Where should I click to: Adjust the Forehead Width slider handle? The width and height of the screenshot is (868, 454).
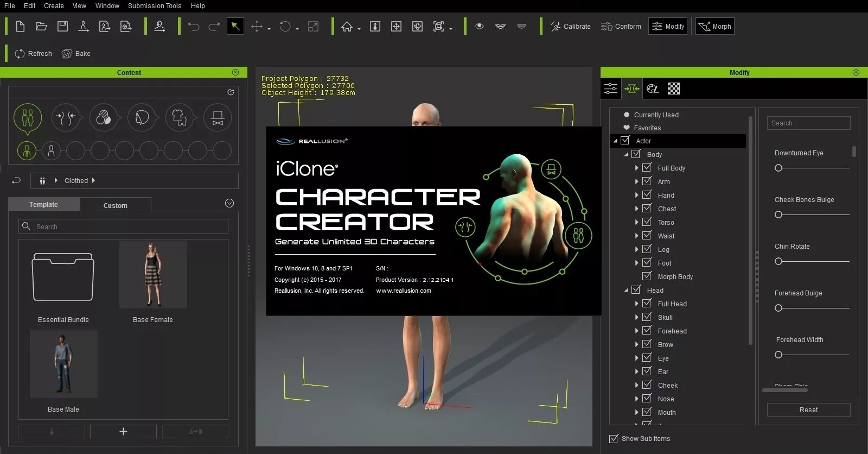(778, 355)
